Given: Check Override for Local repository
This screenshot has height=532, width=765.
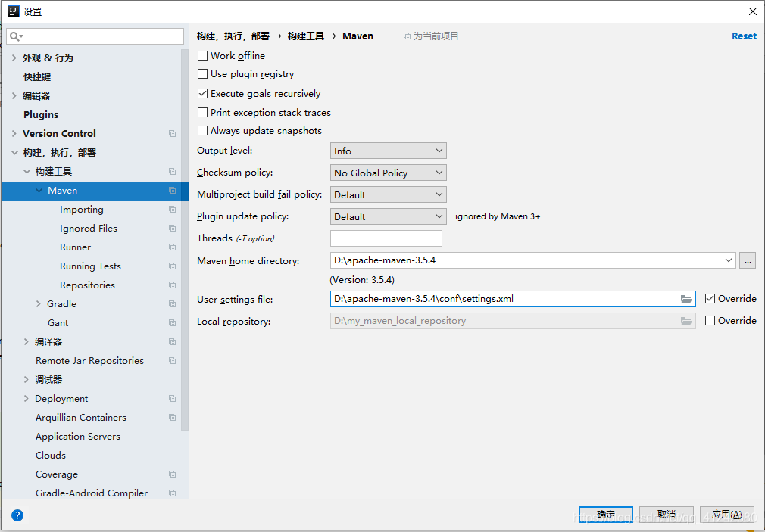Looking at the screenshot, I should pyautogui.click(x=710, y=320).
